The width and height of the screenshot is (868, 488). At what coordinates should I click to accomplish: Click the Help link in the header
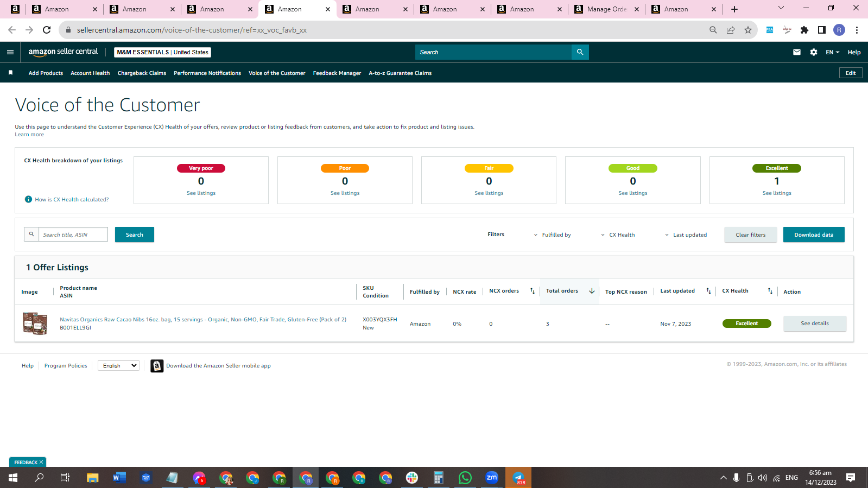pyautogui.click(x=854, y=52)
